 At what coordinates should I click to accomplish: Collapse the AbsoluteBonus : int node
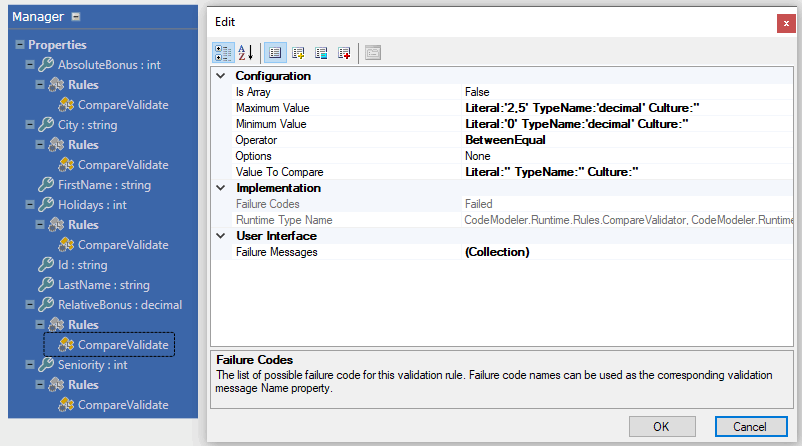(x=30, y=64)
